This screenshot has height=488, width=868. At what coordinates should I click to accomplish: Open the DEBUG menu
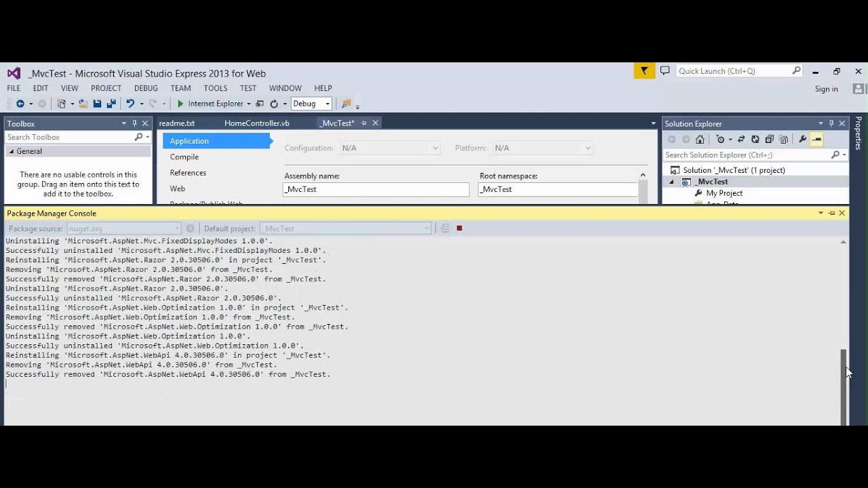(x=146, y=88)
